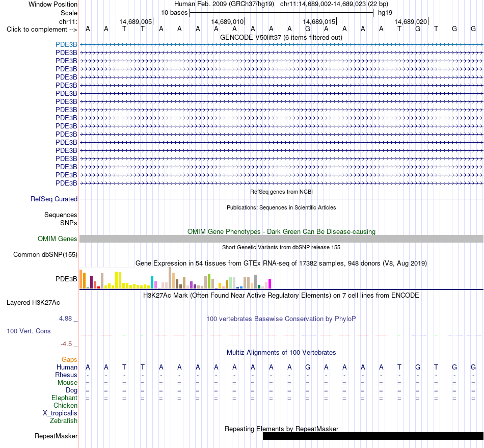Click the black RepeatMasker element bar
This screenshot has width=484, height=448.
point(373,436)
